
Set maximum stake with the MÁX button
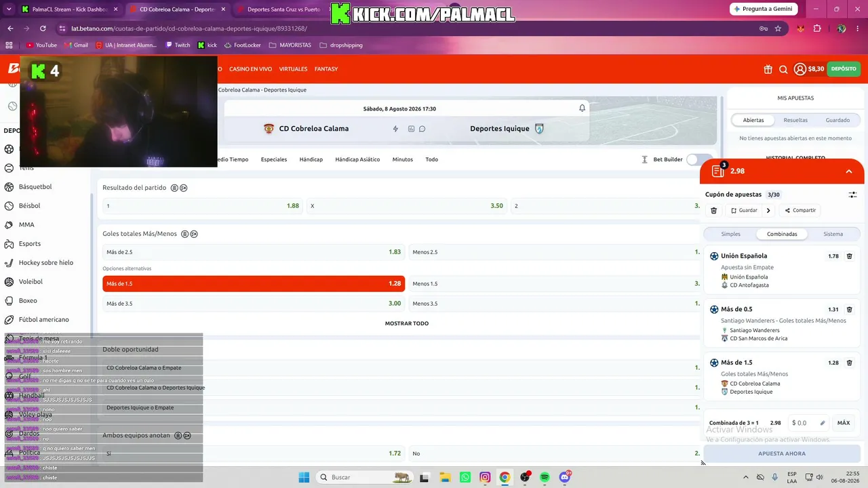coord(844,423)
